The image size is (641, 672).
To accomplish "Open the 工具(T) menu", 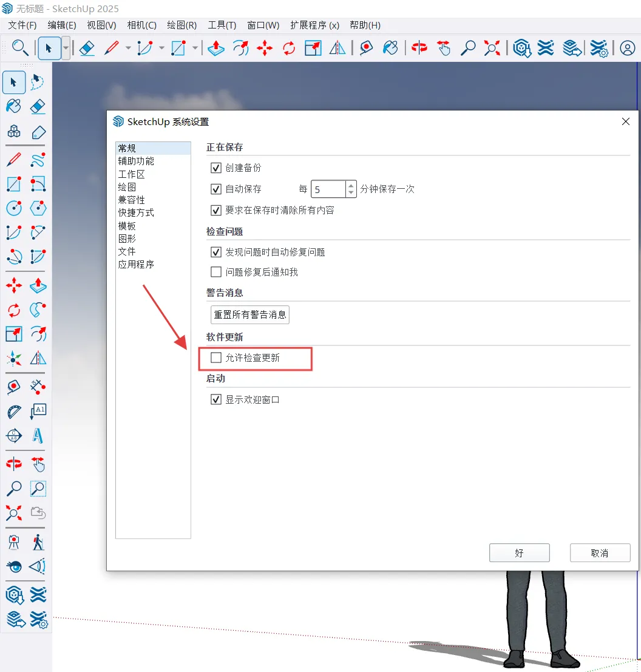I will click(x=222, y=25).
